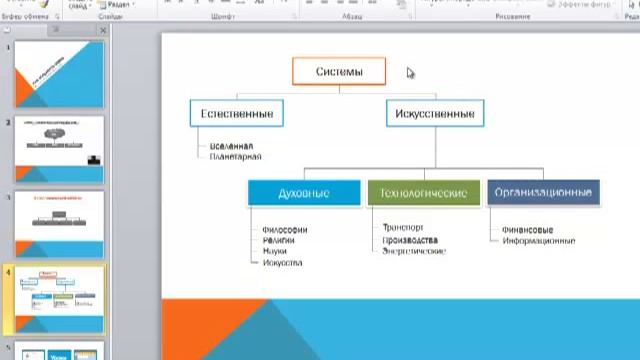This screenshot has width=640, height=360.
Task: Click the text Энергетические
Action: (x=414, y=251)
